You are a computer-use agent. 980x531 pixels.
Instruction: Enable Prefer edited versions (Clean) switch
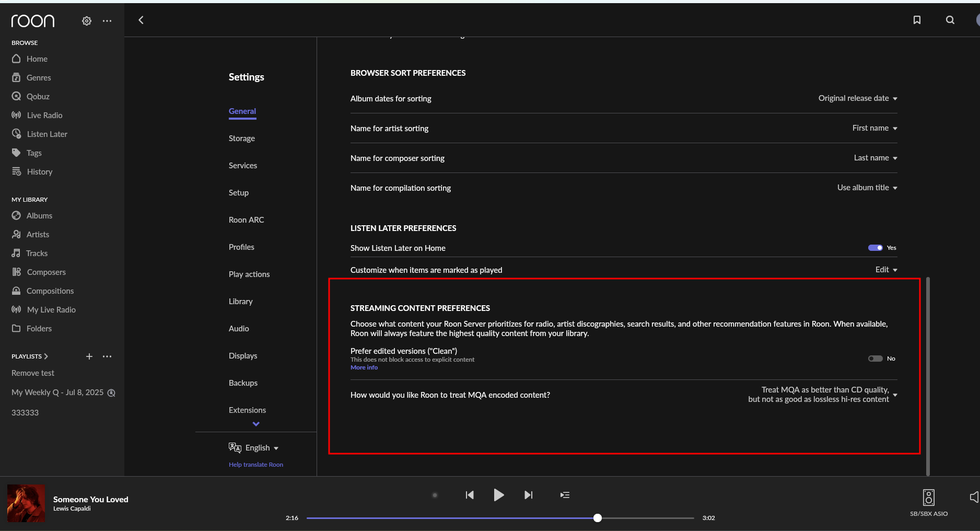[876, 359]
